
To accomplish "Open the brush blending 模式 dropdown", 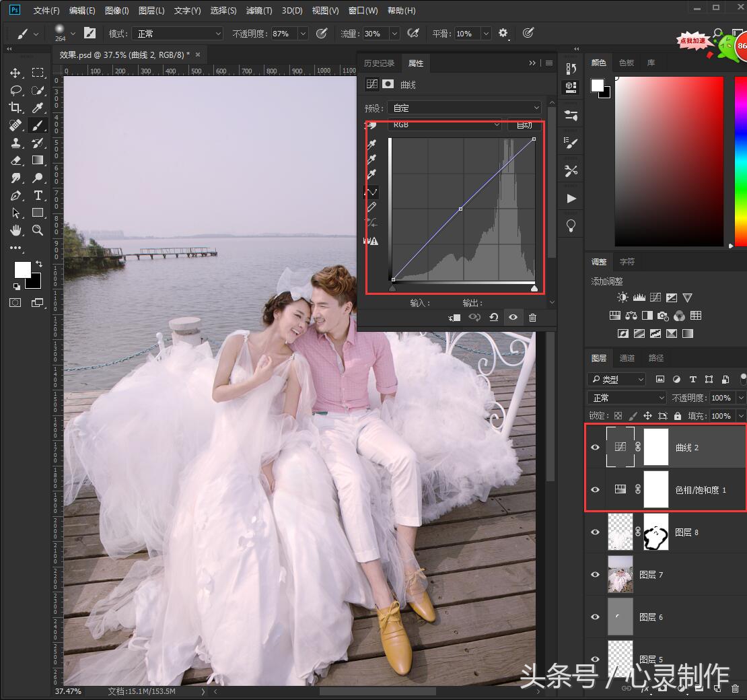I will pyautogui.click(x=178, y=34).
